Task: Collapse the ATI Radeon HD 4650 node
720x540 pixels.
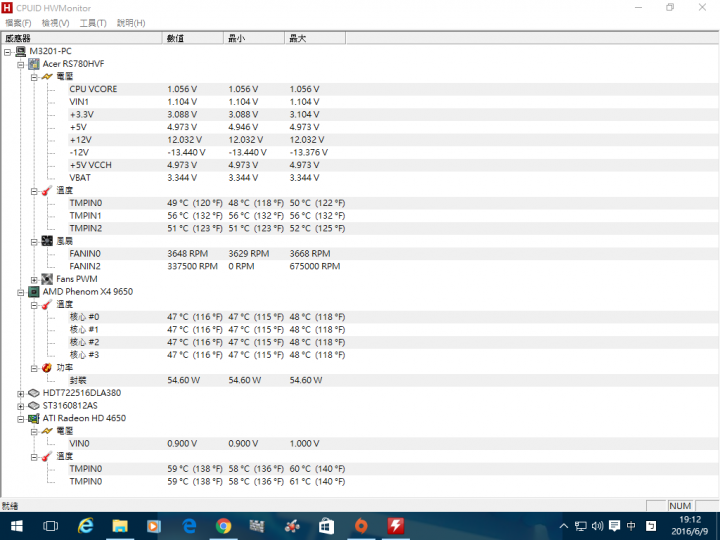Action: point(21,419)
